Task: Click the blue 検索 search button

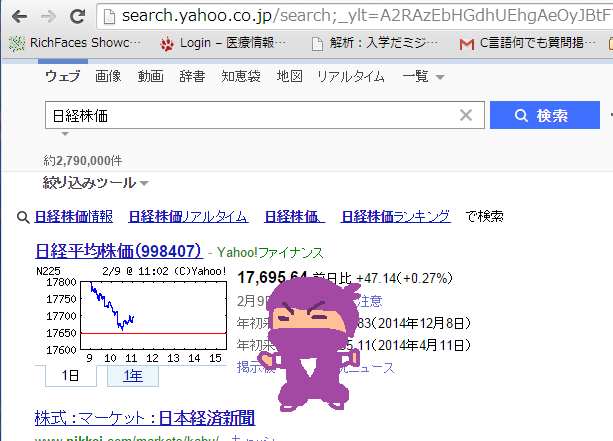Action: click(x=545, y=115)
